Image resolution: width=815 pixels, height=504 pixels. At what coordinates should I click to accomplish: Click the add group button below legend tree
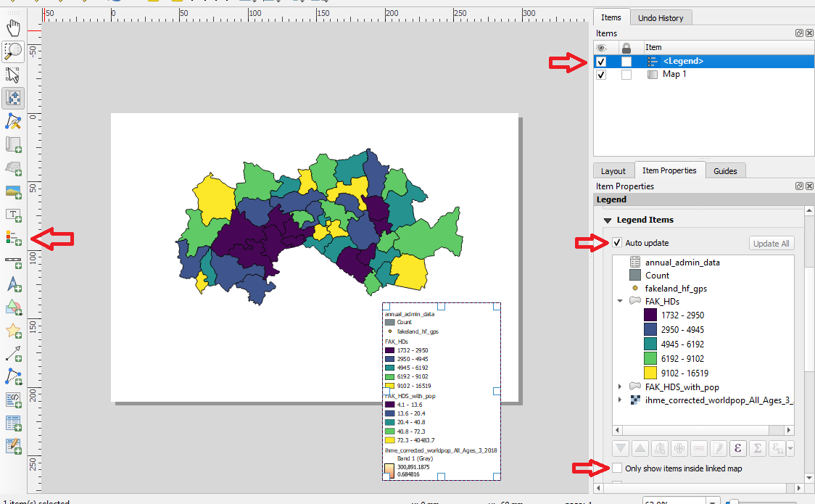tap(660, 448)
